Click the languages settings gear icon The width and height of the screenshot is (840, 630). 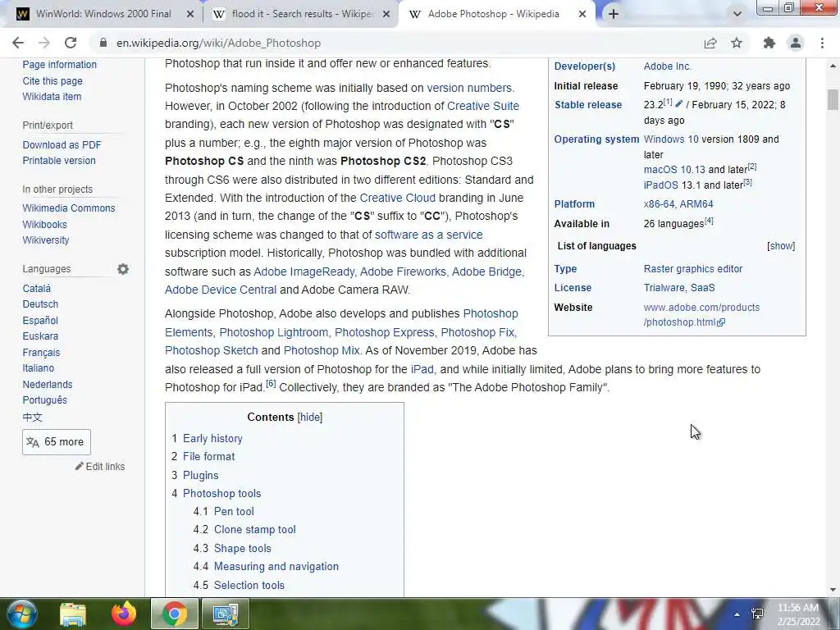click(x=123, y=269)
